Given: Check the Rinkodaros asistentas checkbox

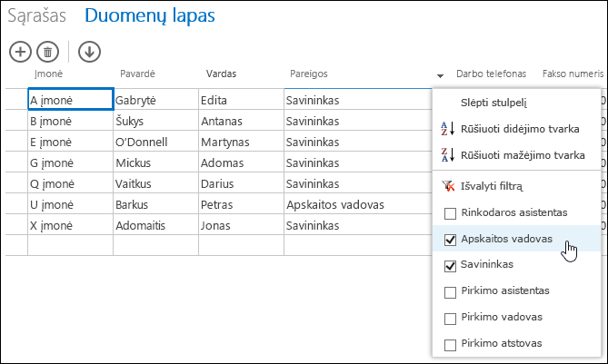Looking at the screenshot, I should (x=450, y=213).
